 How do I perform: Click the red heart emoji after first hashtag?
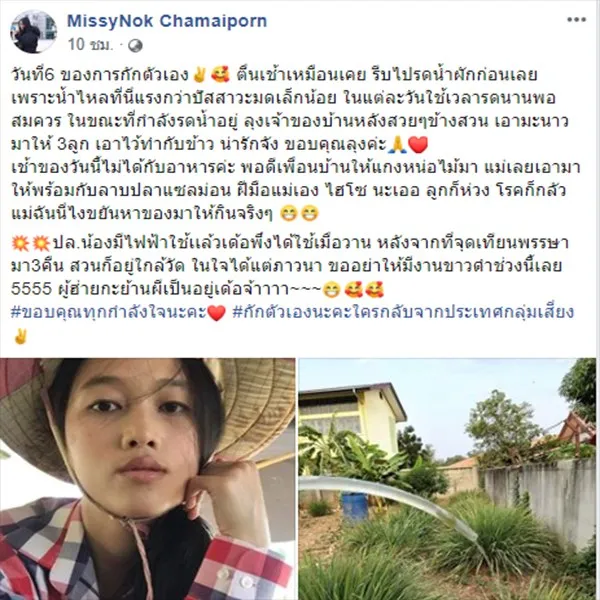point(217,313)
